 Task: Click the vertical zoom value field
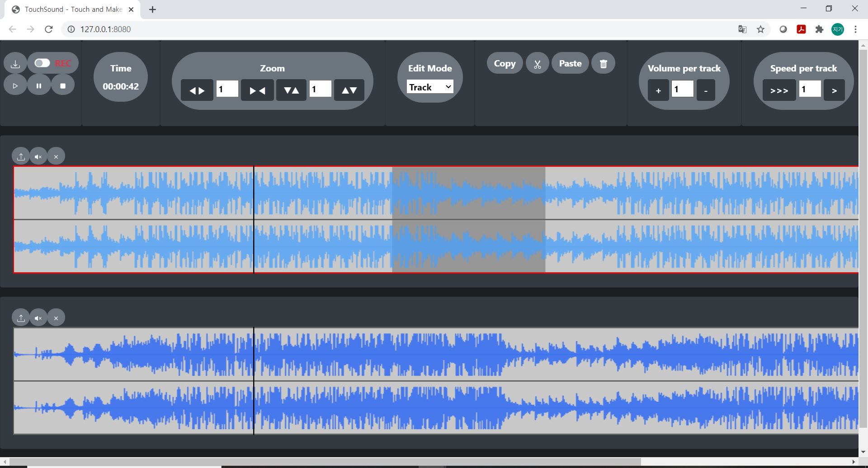[321, 89]
